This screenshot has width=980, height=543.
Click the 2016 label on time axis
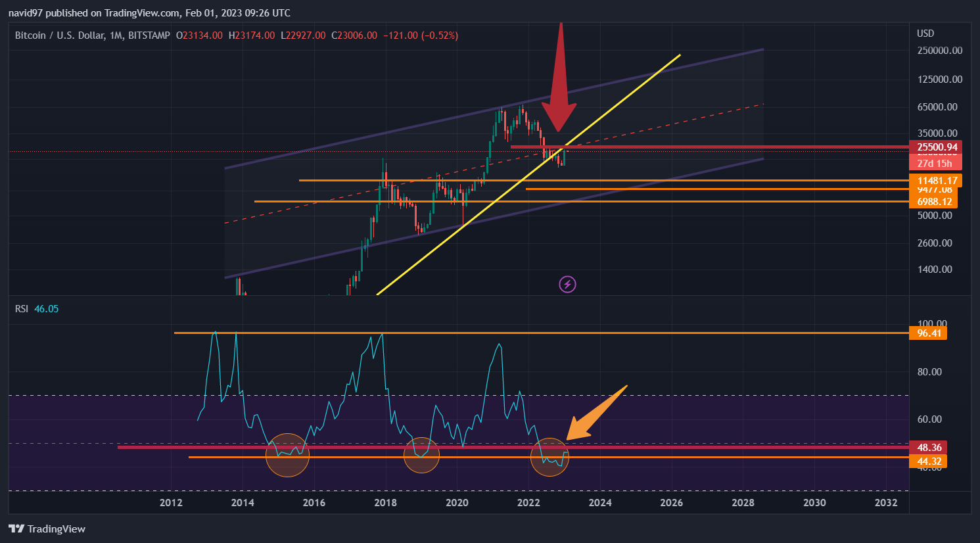coord(314,503)
